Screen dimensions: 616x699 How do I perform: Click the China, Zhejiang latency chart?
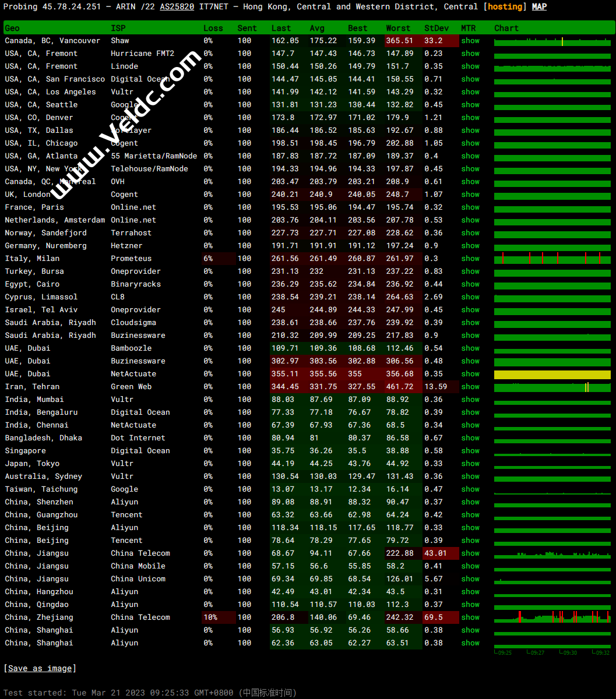tap(552, 617)
